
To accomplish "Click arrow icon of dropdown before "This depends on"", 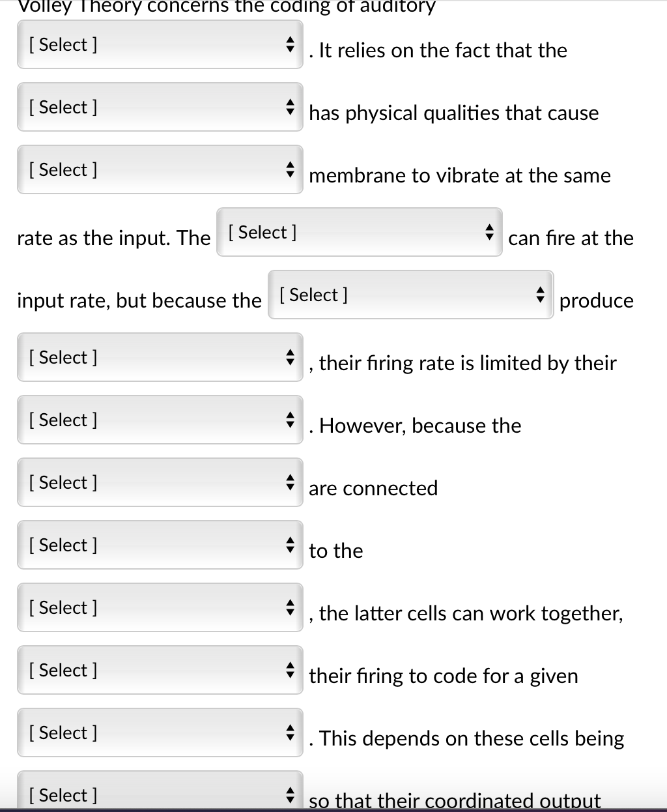I will coord(291,733).
